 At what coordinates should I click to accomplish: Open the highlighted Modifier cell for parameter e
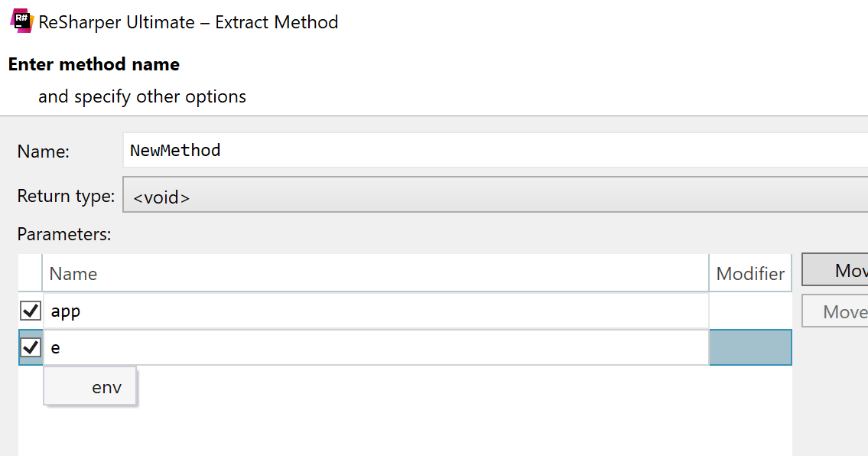pyautogui.click(x=750, y=347)
